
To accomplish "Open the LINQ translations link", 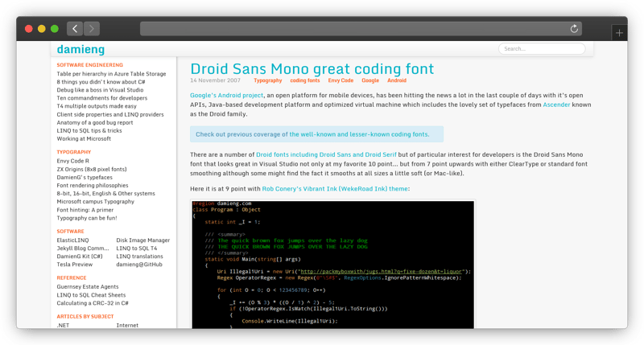I will point(139,256).
